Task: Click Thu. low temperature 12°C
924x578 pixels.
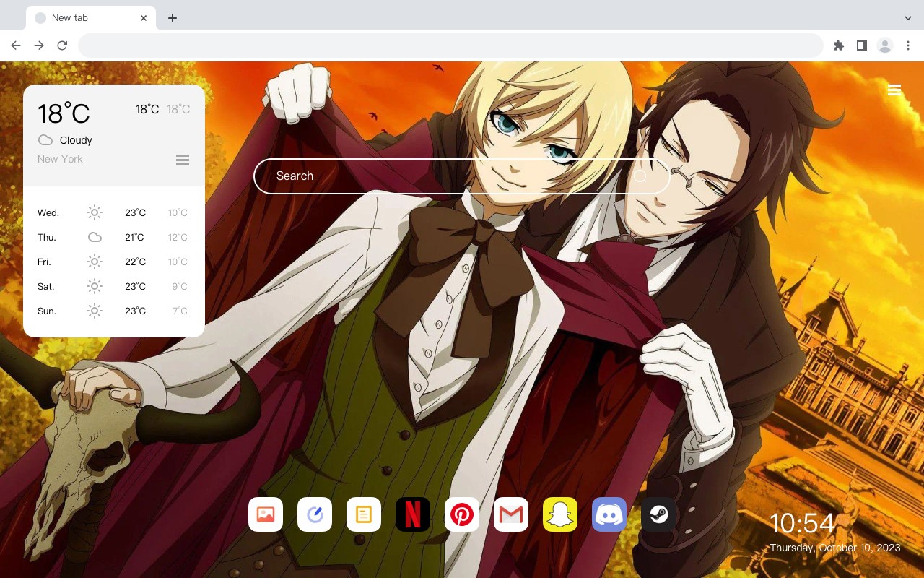Action: coord(178,237)
